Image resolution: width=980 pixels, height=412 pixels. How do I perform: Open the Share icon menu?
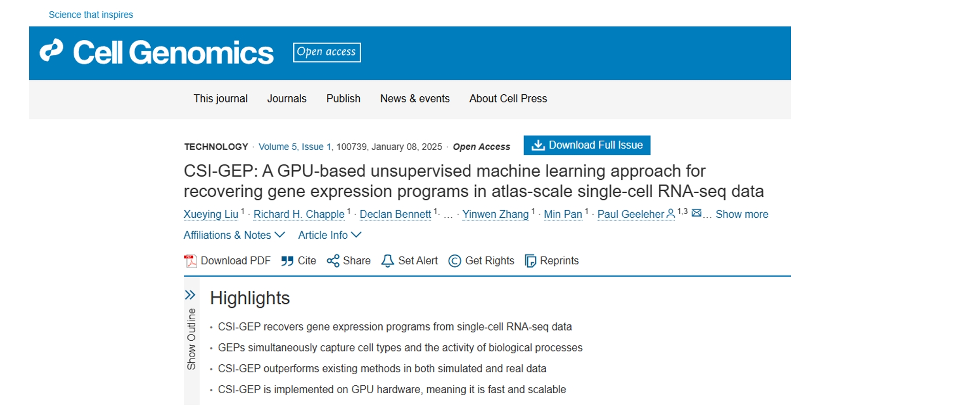tap(333, 261)
